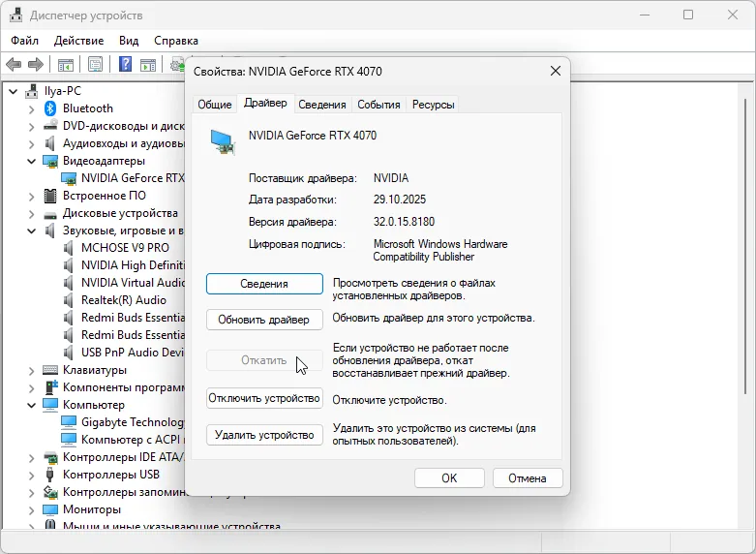Select the NVIDIA Virtual Audio device
Screen dimensions: 756x554
pyautogui.click(x=133, y=282)
